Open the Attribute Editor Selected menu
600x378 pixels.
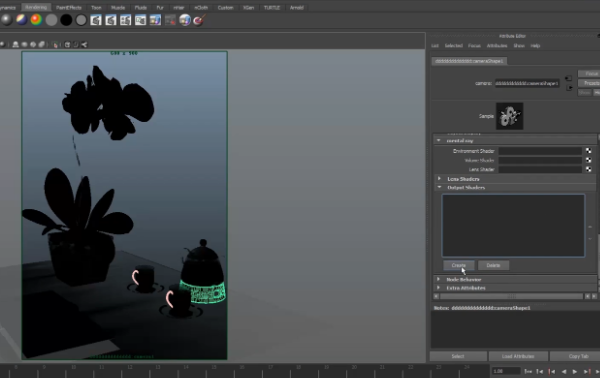[454, 46]
